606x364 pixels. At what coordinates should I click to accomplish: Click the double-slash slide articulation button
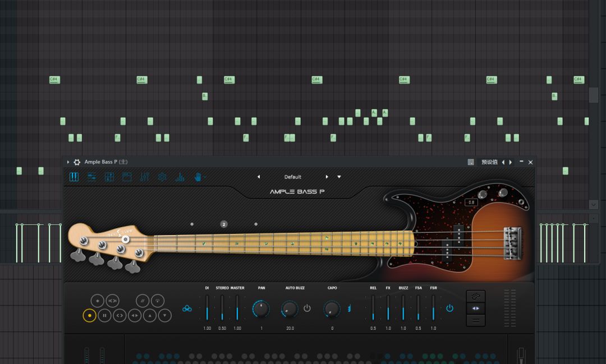(x=143, y=301)
